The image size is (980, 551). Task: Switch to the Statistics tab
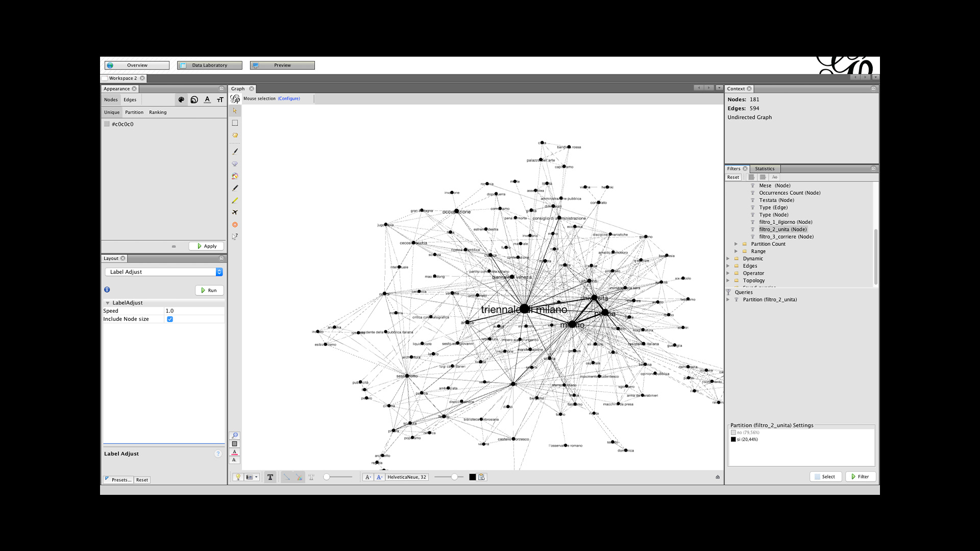[764, 169]
